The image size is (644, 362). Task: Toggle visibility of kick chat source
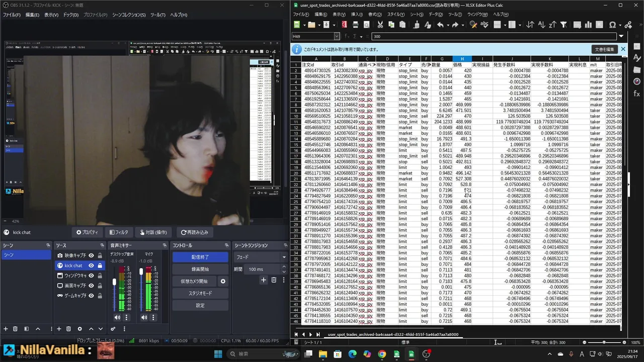coord(91,265)
